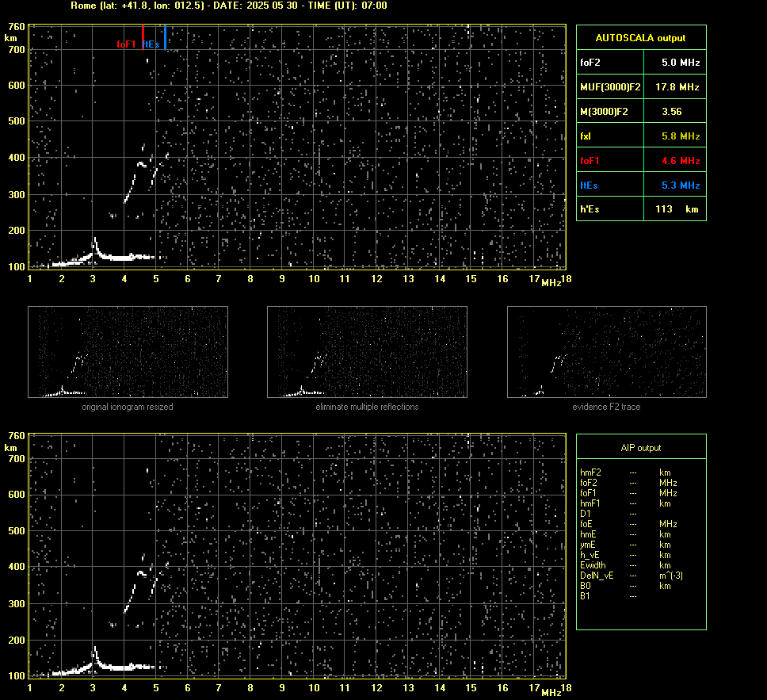Select the fxI 5.8 MHz value
The width and height of the screenshot is (767, 700).
tap(681, 136)
